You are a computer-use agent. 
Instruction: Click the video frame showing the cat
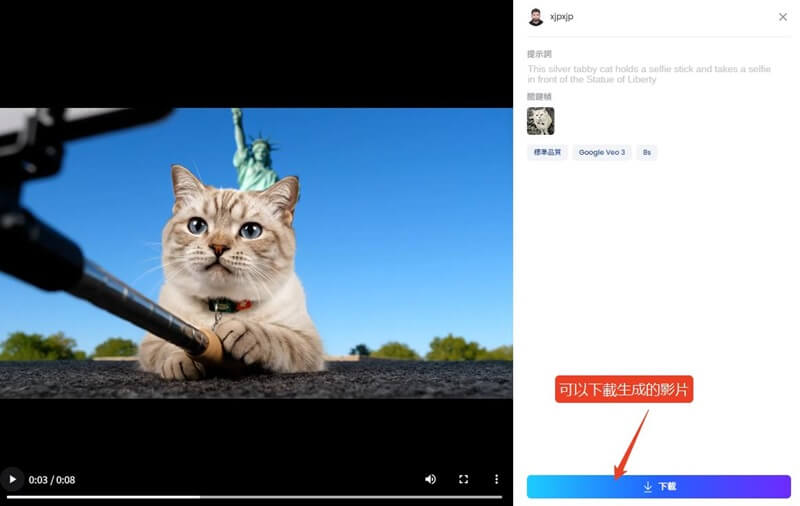coord(256,253)
